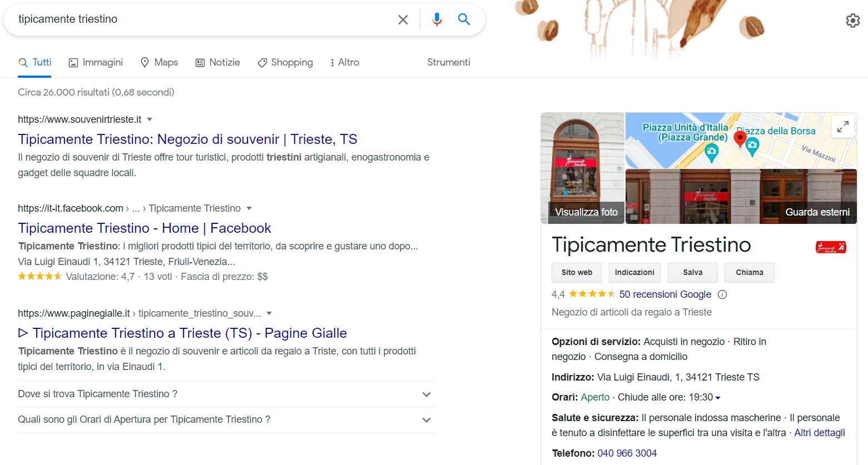This screenshot has width=868, height=465.
Task: Open settings gear icon
Action: (x=852, y=21)
